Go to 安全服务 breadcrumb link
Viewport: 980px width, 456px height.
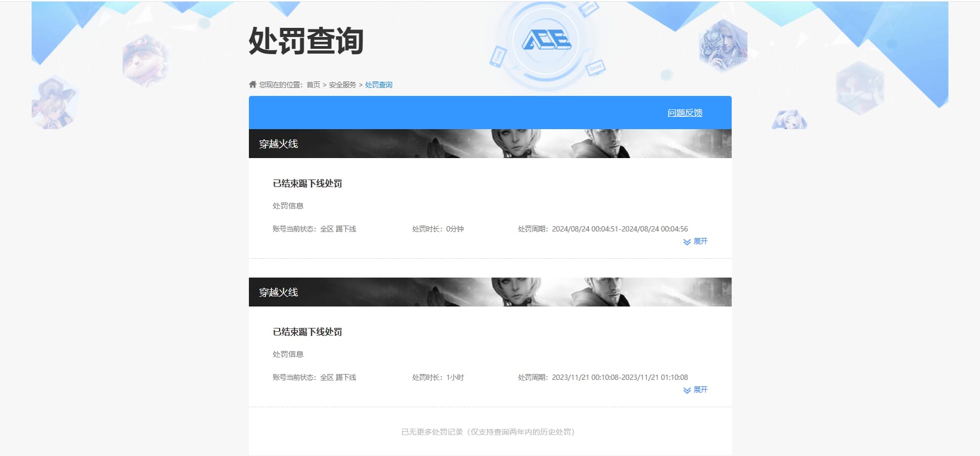click(342, 85)
